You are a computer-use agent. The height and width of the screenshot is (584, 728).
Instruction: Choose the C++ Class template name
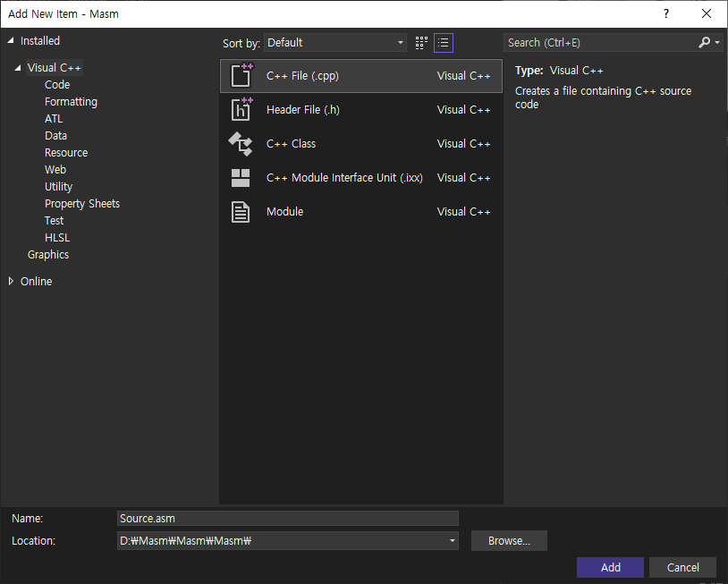(x=291, y=144)
